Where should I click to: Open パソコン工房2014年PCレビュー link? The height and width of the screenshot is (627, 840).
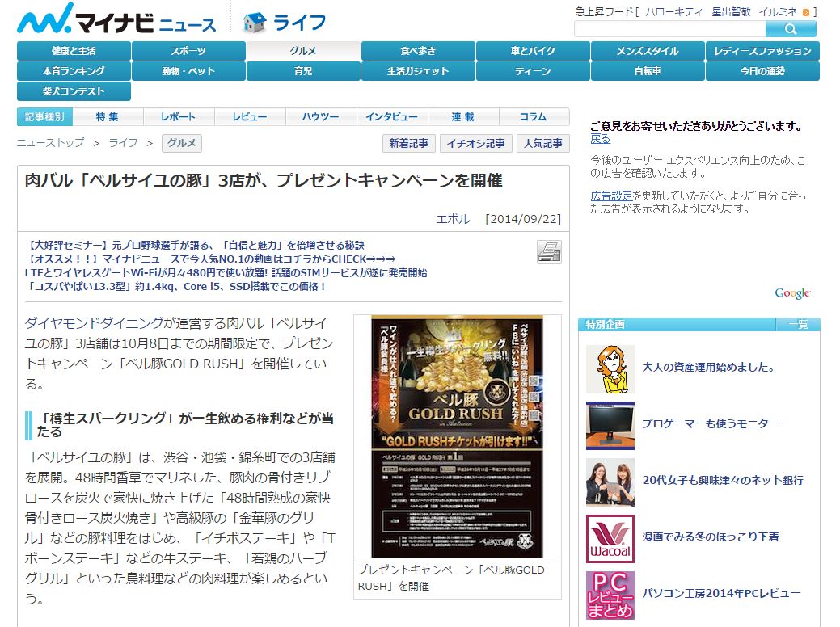721,593
